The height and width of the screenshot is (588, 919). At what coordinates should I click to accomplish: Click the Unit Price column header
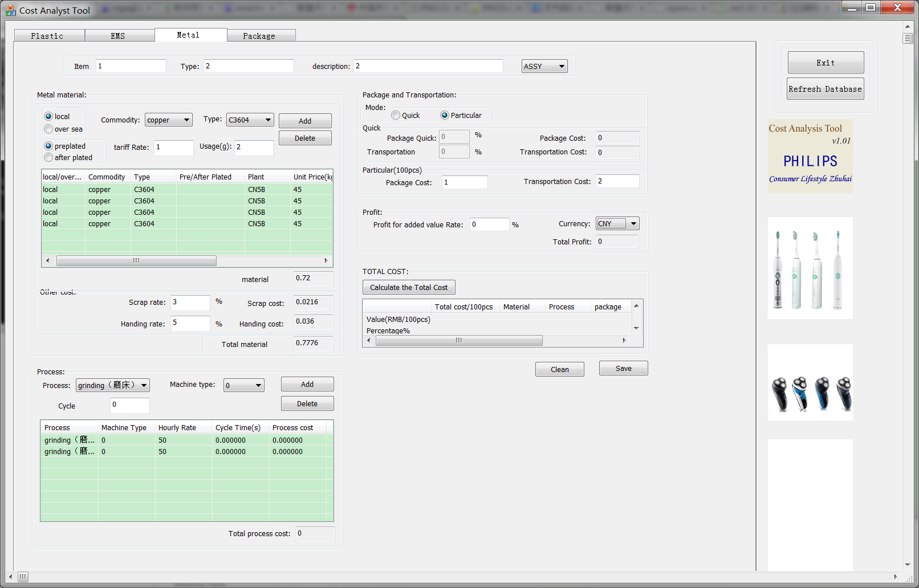click(x=312, y=177)
